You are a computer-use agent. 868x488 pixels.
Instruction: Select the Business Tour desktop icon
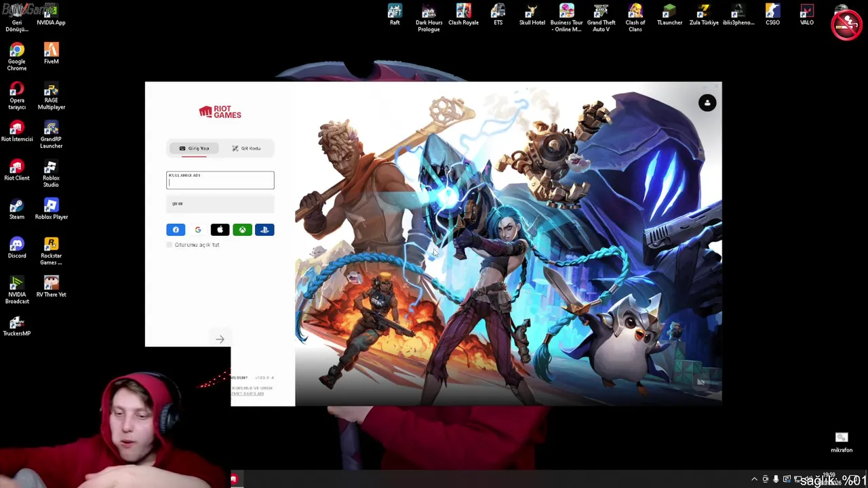566,18
